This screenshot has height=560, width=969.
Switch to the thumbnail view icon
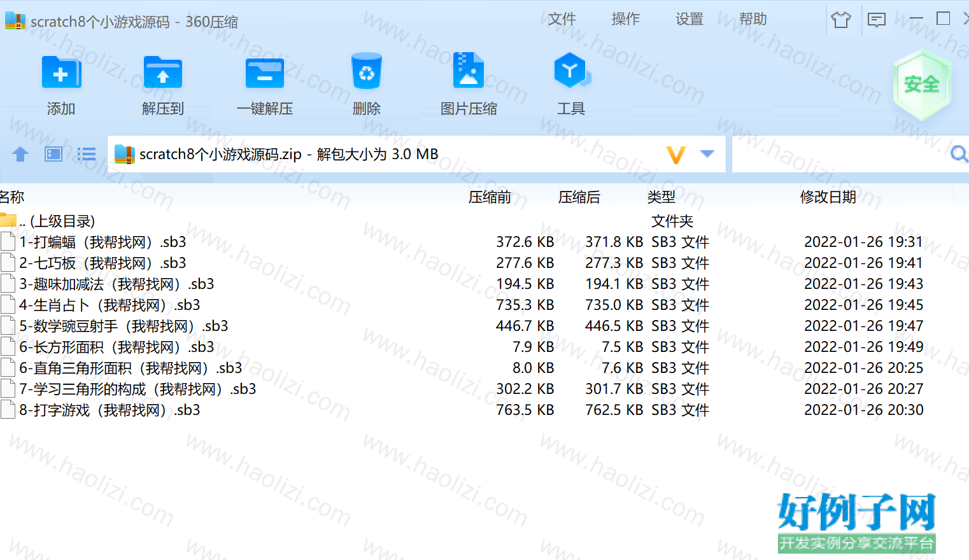tap(53, 154)
